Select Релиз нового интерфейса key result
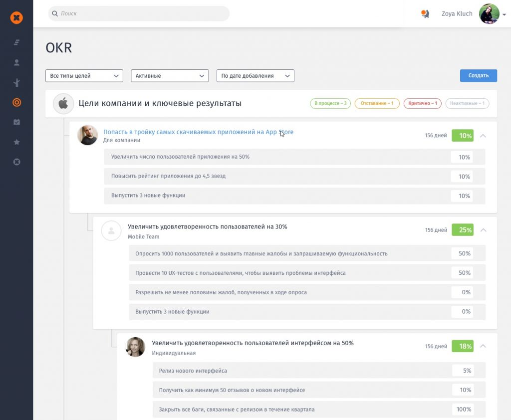This screenshot has height=420, width=511. (x=319, y=371)
